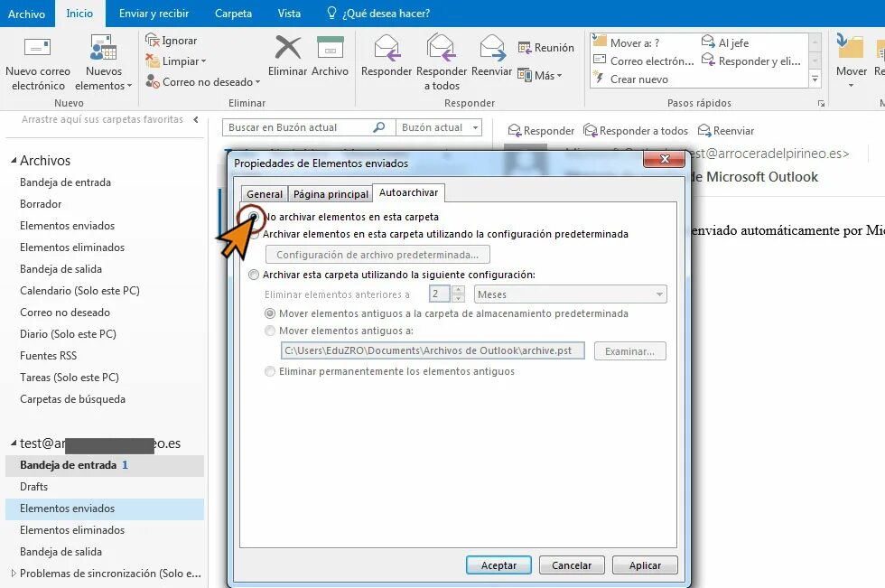Select Archivar esta carpeta utilizando la siguiente configuración
885x588 pixels.
click(x=254, y=275)
